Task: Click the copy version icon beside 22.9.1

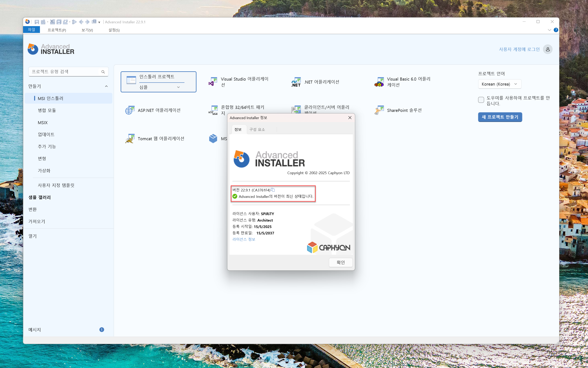Action: click(273, 190)
